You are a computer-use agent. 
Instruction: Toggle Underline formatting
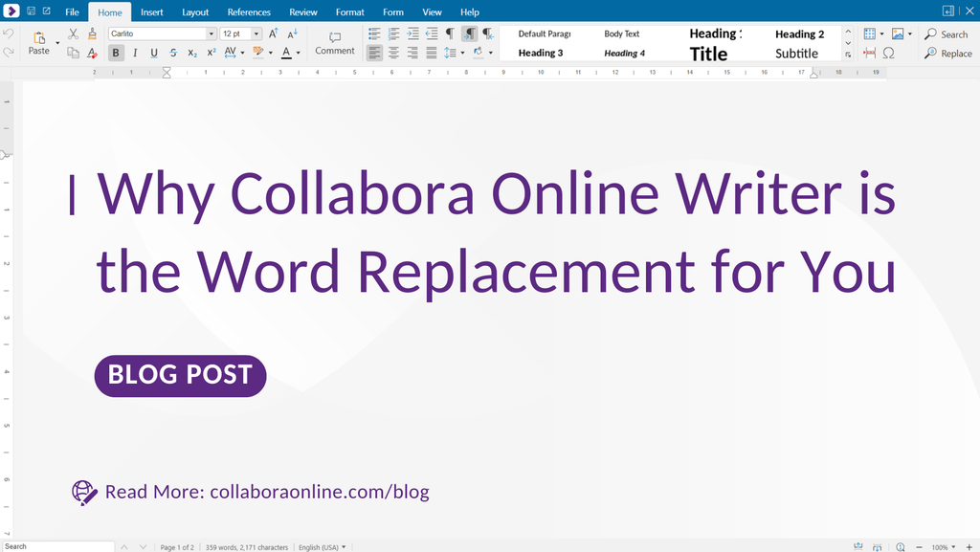click(154, 53)
